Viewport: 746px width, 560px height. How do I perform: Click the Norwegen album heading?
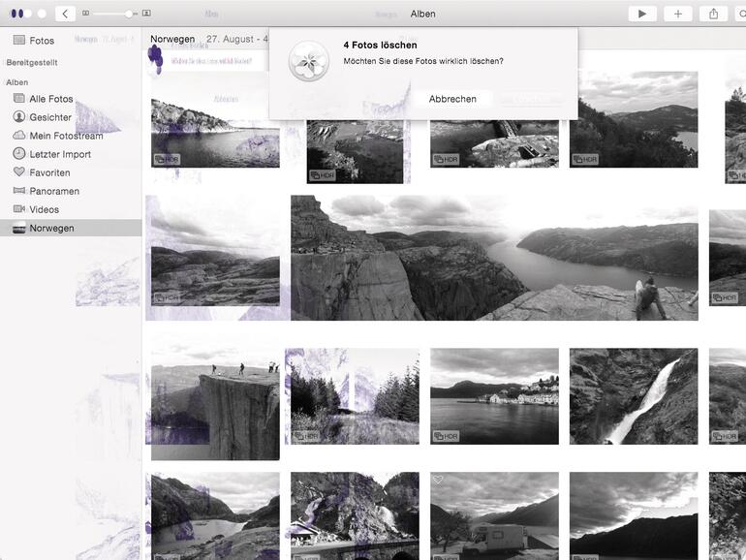[172, 39]
